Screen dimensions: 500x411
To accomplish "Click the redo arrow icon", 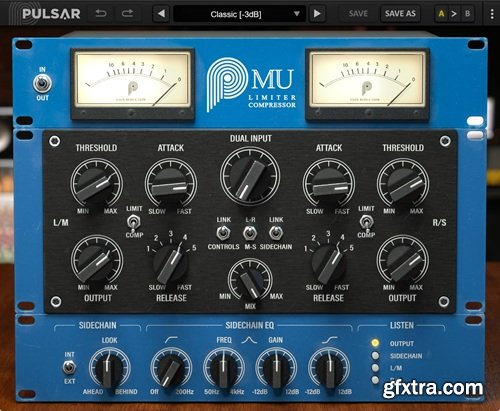I will click(x=127, y=14).
